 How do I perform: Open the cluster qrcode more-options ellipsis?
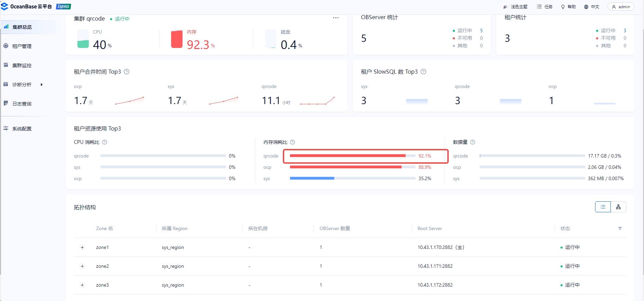[x=336, y=18]
